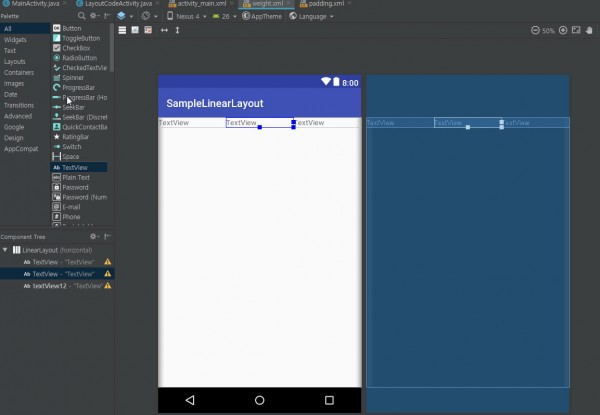
Task: Open the activity_main.xml tab
Action: (201, 4)
